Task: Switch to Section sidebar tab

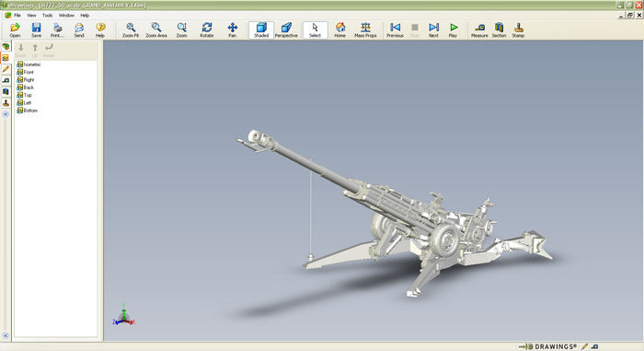Action: coord(6,91)
